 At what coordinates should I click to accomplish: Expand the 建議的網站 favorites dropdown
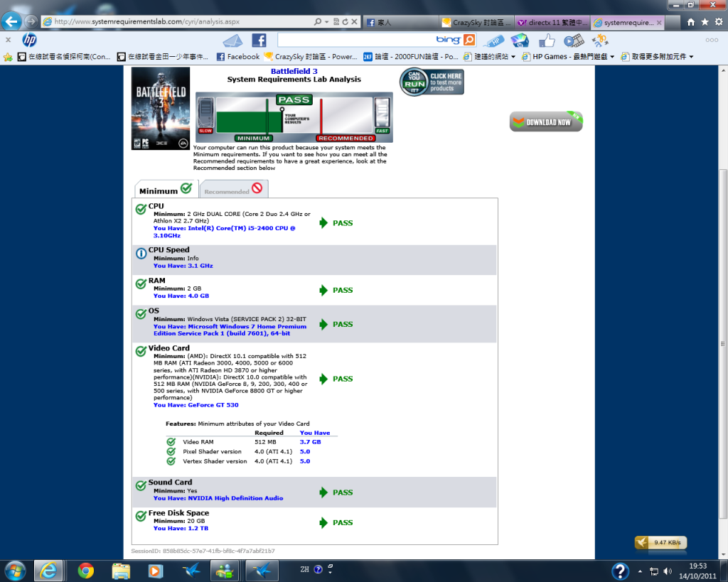click(x=490, y=56)
